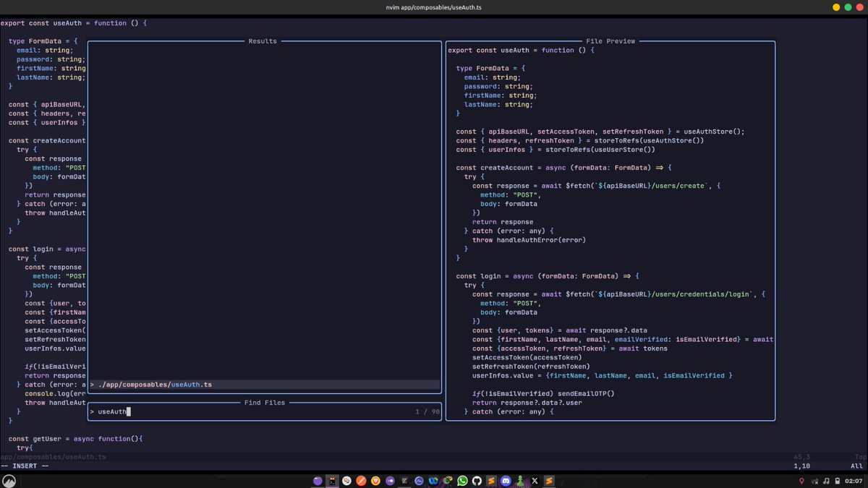Open the X (Twitter) taskbar icon
This screenshot has width=868, height=488.
(535, 481)
